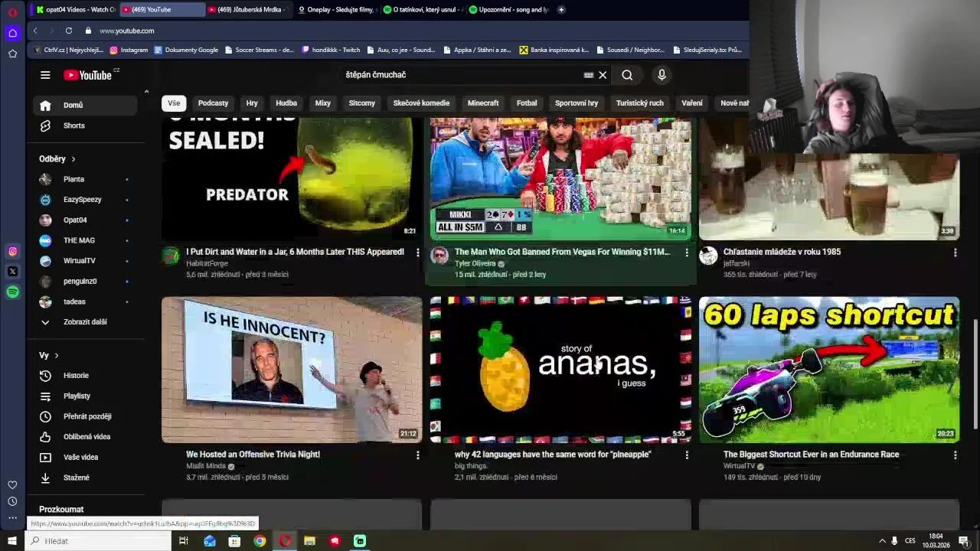The width and height of the screenshot is (980, 551).
Task: Open Historie in the sidebar
Action: point(85,376)
